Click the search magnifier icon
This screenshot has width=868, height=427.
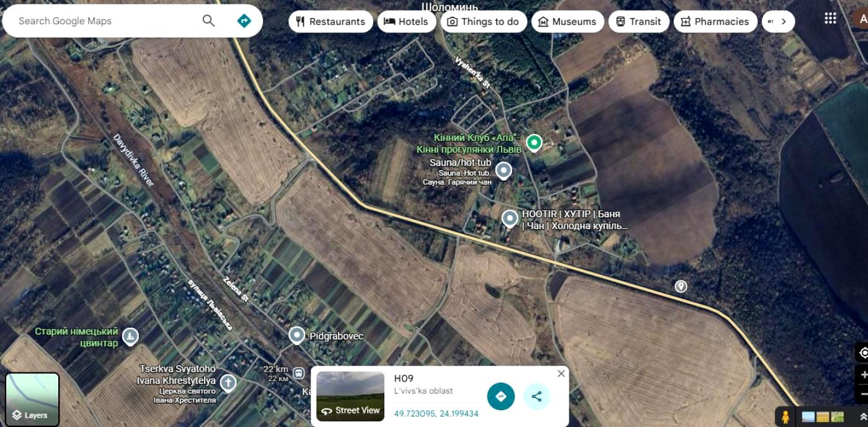click(x=209, y=21)
